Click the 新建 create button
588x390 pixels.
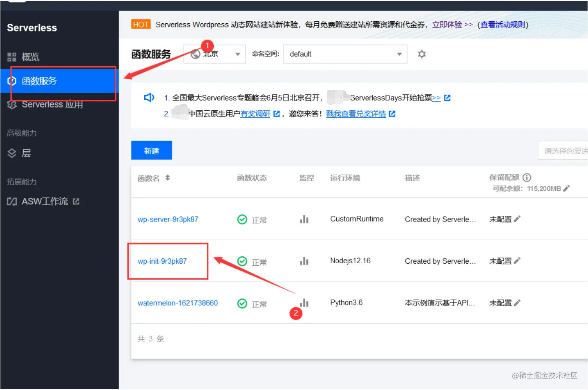click(x=152, y=150)
